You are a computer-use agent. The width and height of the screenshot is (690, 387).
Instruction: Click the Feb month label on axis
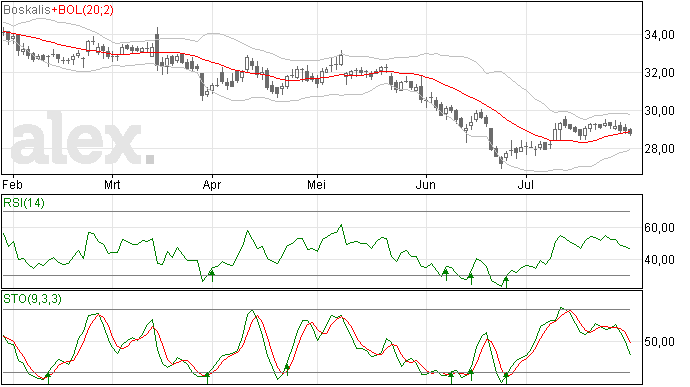tap(12, 184)
